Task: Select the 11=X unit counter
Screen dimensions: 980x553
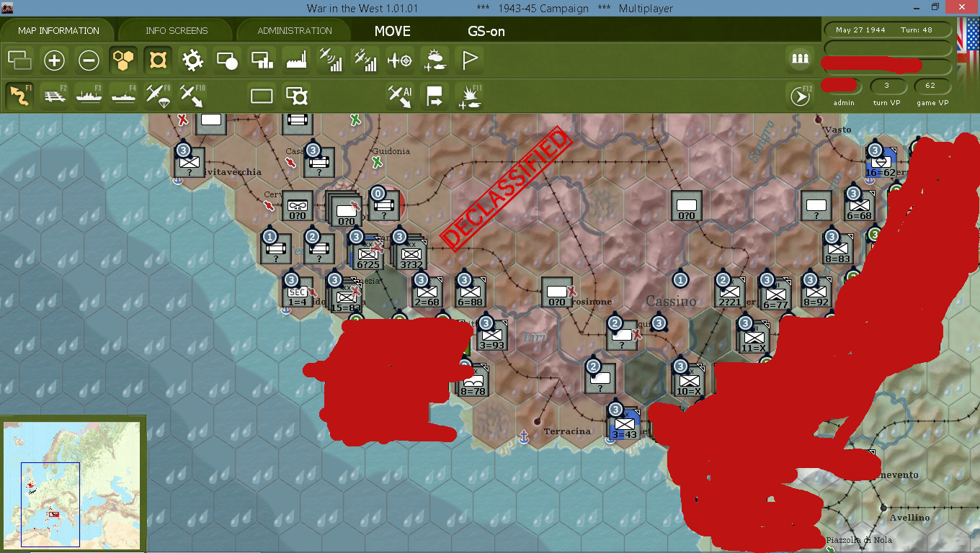Action: tap(752, 337)
